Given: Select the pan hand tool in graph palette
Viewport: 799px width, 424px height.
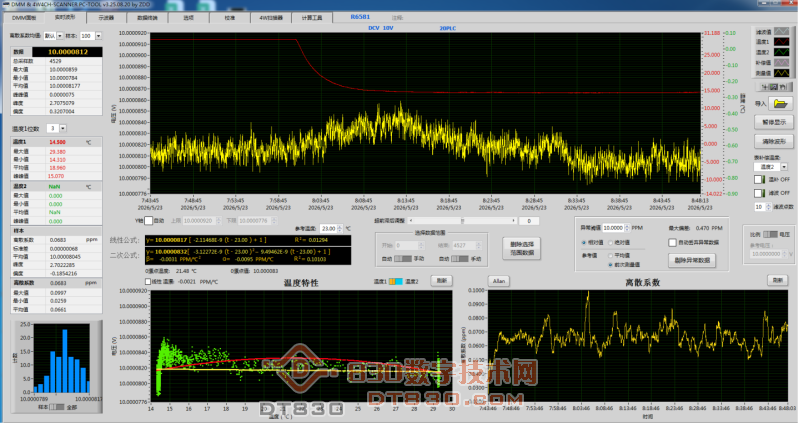Looking at the screenshot, I should [783, 87].
